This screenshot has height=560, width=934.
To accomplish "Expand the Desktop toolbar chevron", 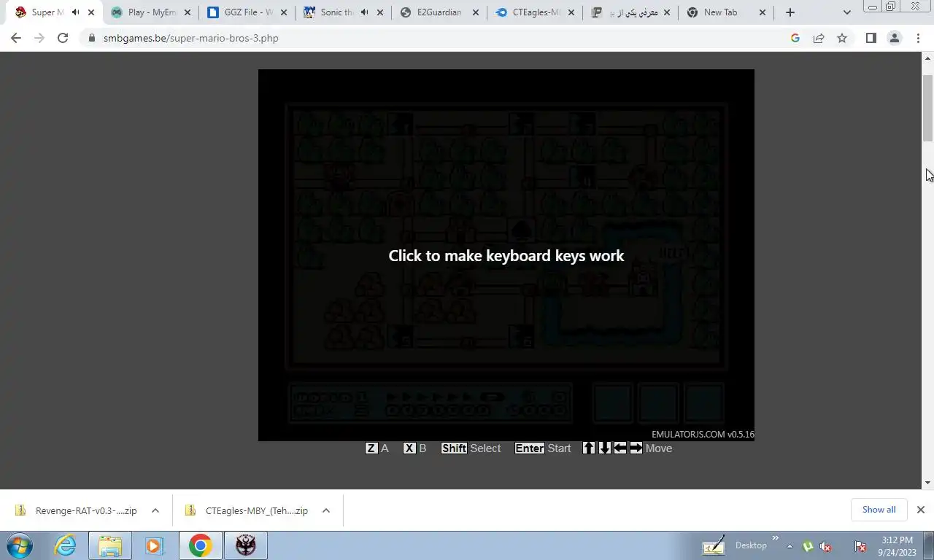I will click(775, 540).
